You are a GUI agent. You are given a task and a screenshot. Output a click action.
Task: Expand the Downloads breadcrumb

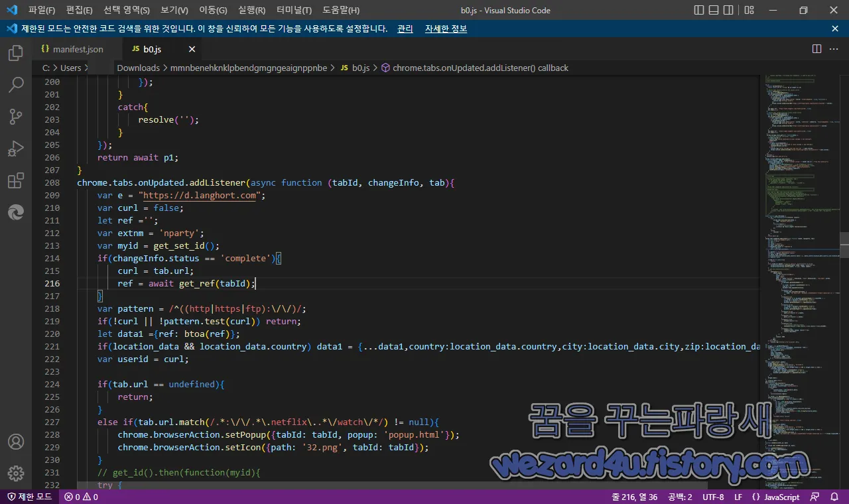pos(138,68)
